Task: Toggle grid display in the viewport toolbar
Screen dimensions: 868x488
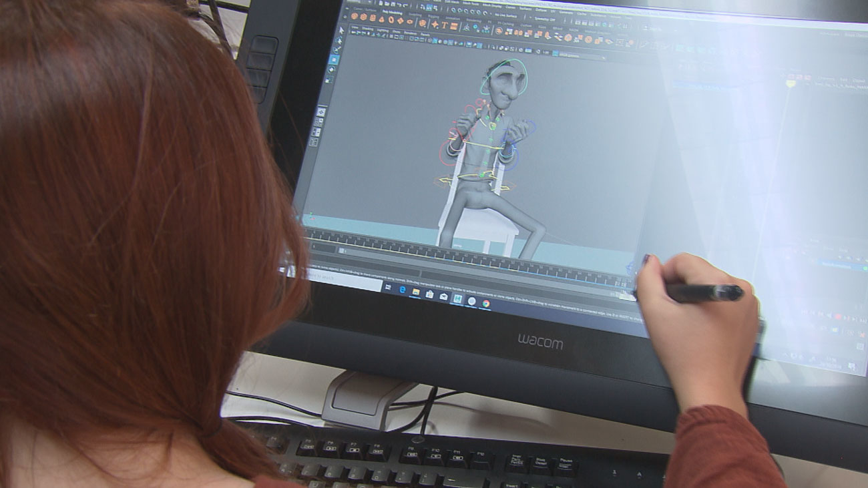Action: 405,41
